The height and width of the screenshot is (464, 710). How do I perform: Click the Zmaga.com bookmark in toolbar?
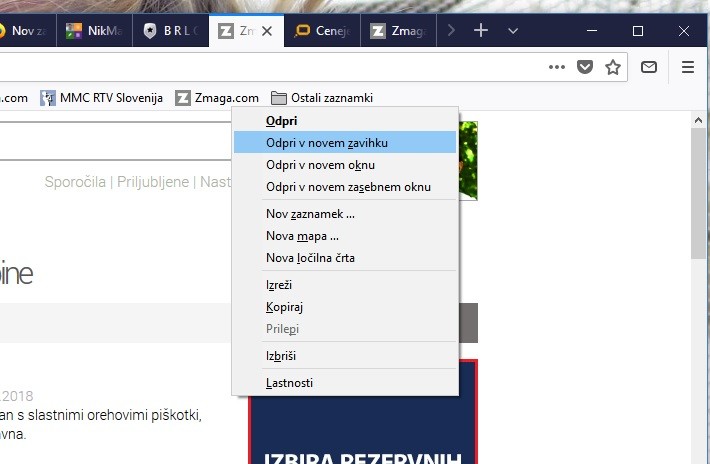click(x=217, y=98)
